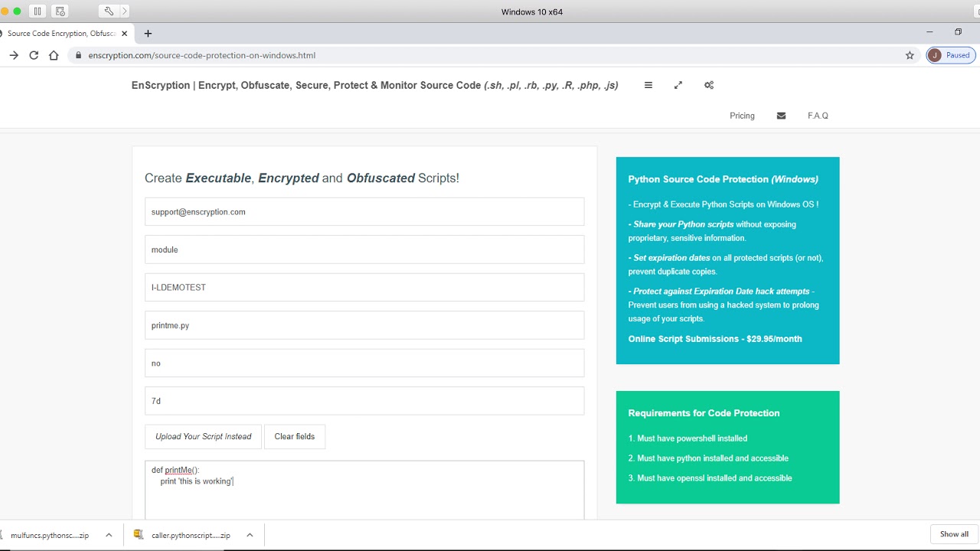
Task: Open the VM settings wrench icon
Action: 109,11
